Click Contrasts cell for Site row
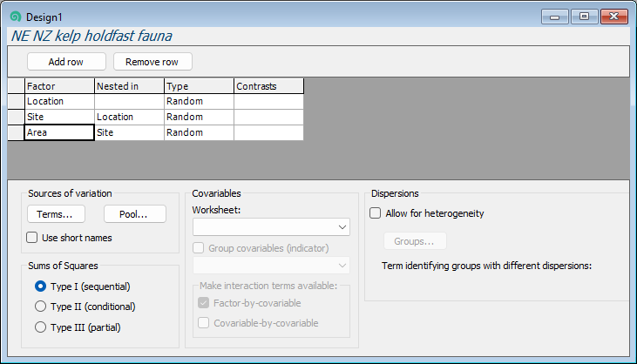Screen dimensions: 637x364 [x=268, y=117]
